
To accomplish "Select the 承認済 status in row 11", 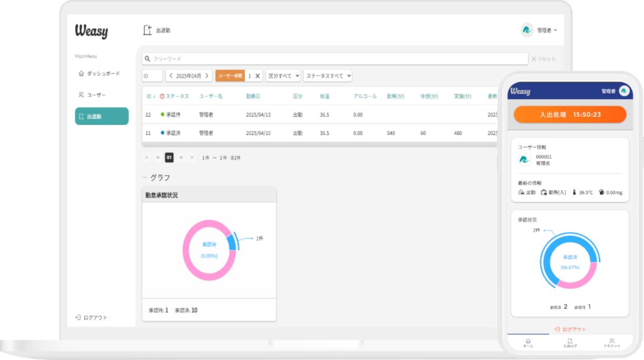I will point(171,133).
